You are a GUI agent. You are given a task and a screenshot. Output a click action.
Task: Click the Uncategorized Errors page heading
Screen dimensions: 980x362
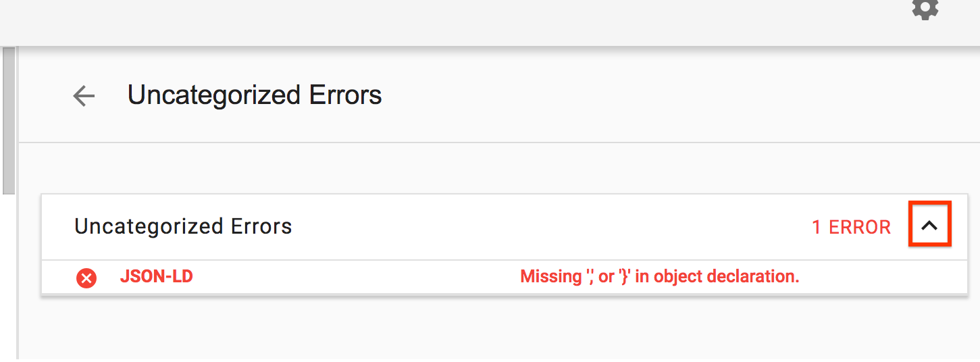pos(255,95)
